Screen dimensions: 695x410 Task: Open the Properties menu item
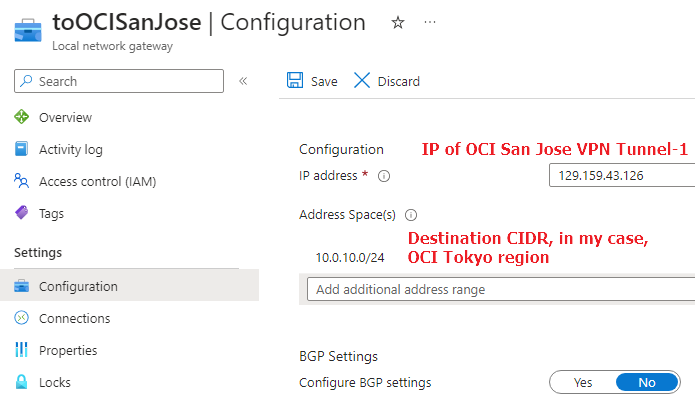68,350
